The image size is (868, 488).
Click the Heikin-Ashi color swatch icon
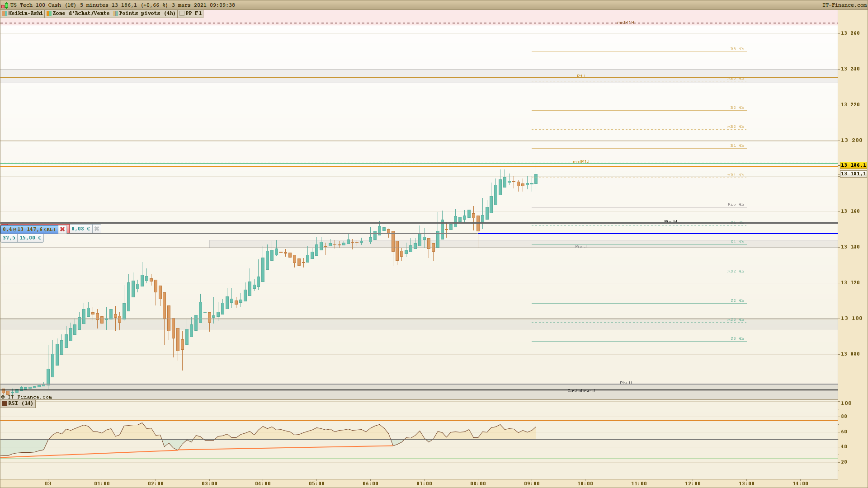click(5, 14)
